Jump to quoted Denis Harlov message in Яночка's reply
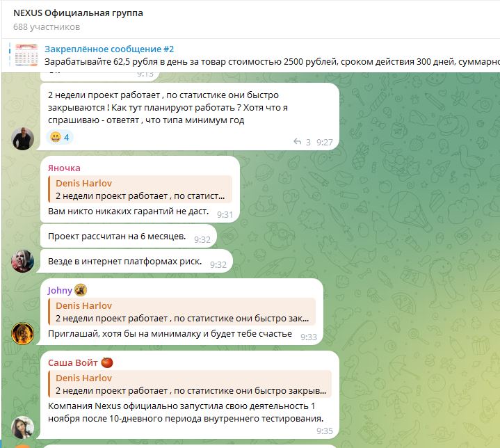500x448 pixels. click(140, 189)
